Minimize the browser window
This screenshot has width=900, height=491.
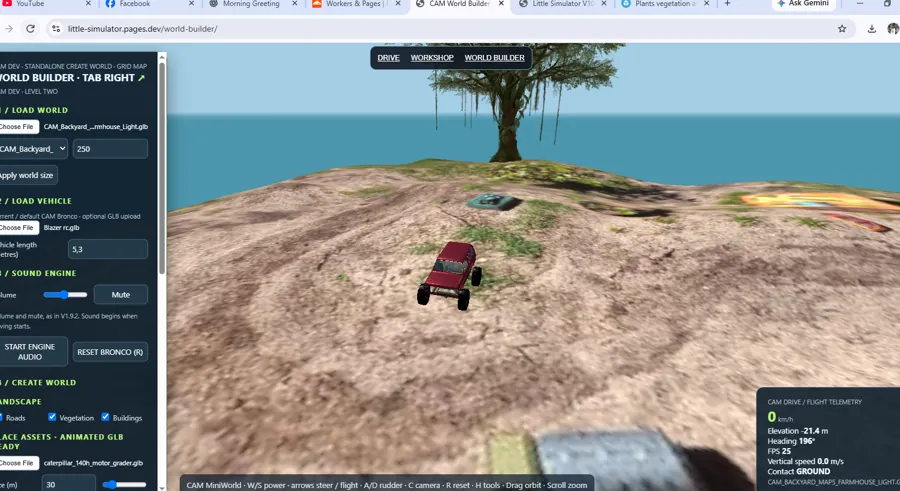coord(860,3)
